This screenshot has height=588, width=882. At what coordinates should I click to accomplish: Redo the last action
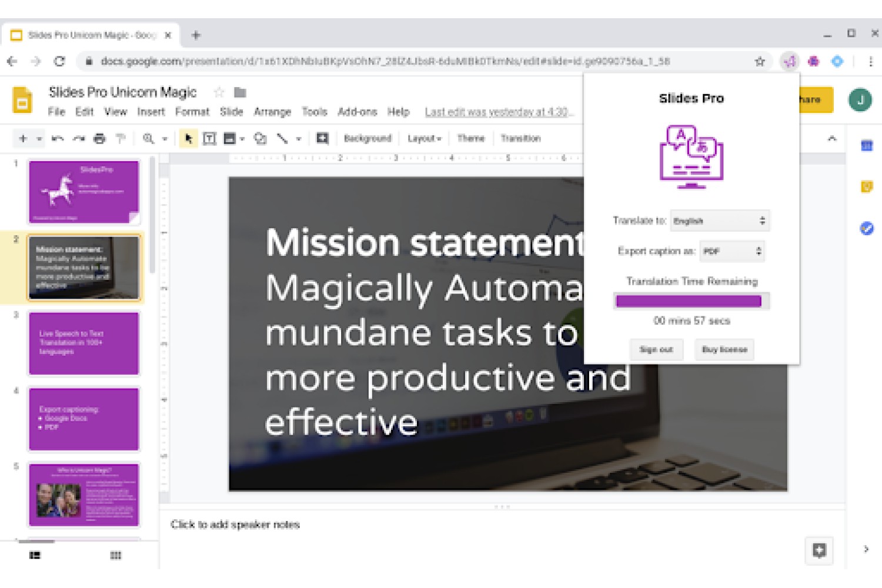(78, 139)
